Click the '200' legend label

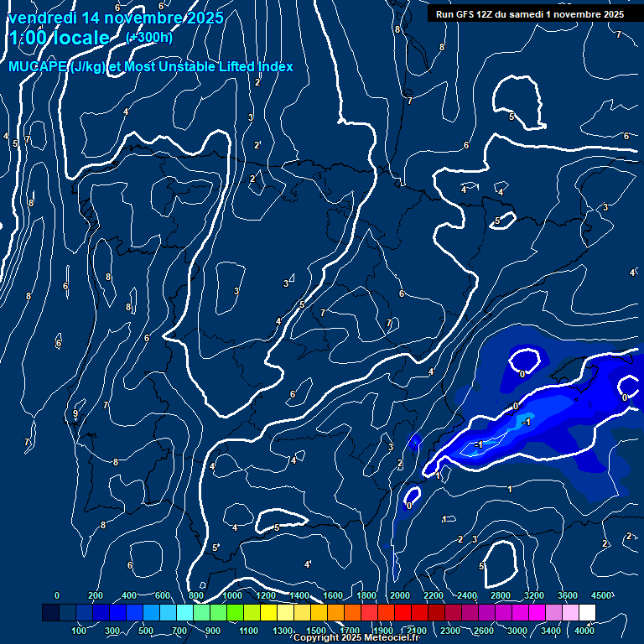(x=96, y=595)
